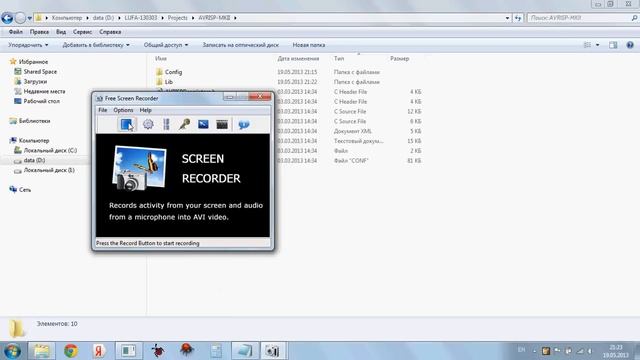Click LUFA-130303 in the address breadcrumb

(x=140, y=18)
